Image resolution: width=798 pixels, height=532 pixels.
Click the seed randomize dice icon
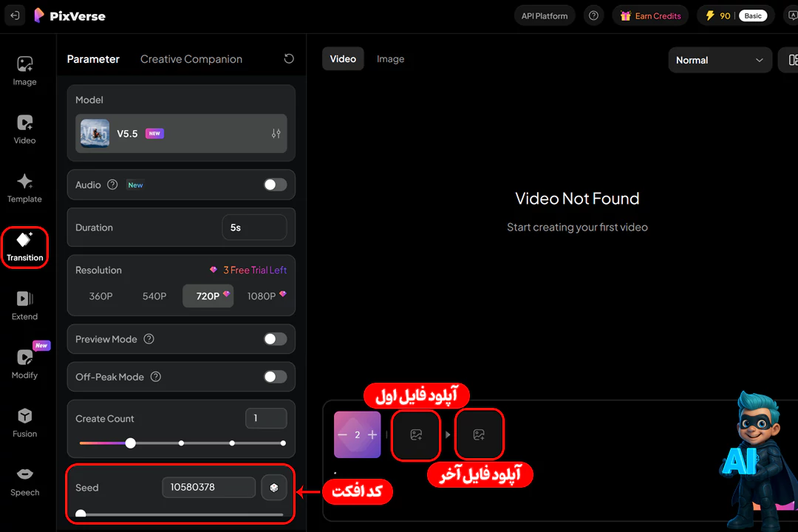coord(274,487)
